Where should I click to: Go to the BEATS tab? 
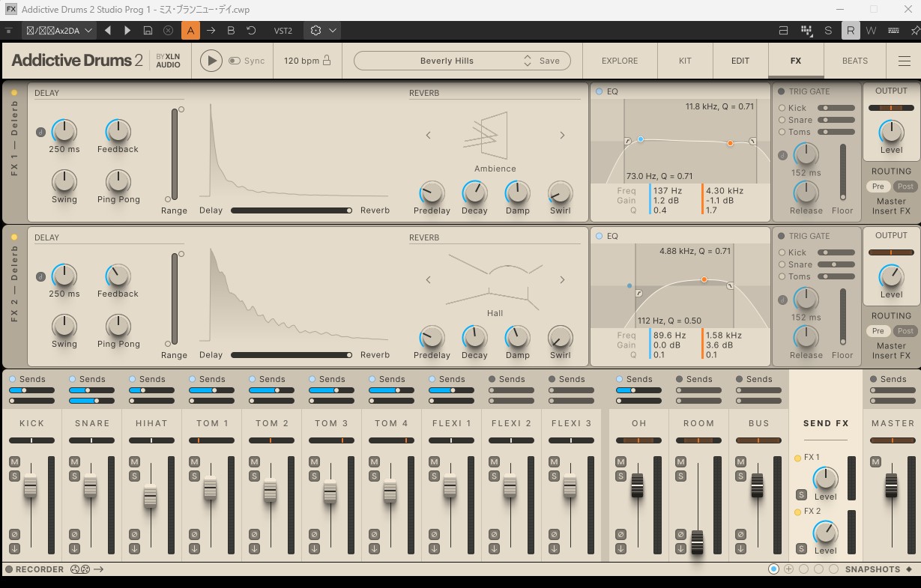855,61
